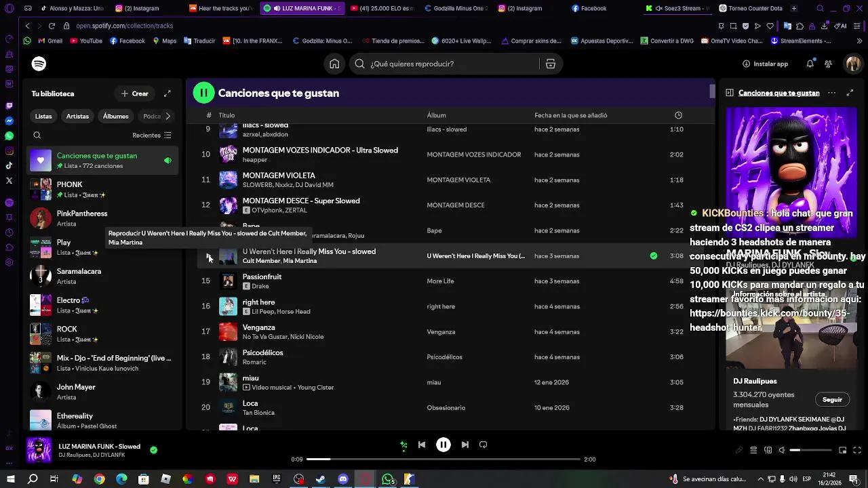Toggle Listas filter chip
The image size is (868, 488).
tap(43, 116)
